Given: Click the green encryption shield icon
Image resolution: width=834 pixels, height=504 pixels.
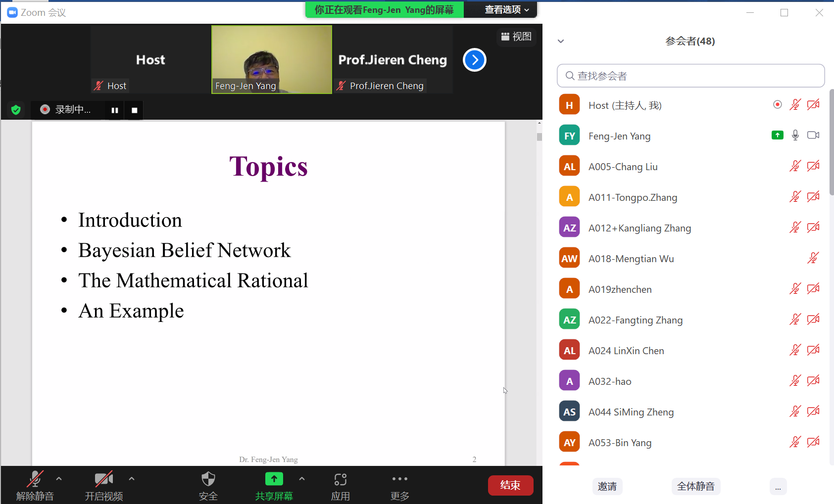Looking at the screenshot, I should click(x=16, y=110).
